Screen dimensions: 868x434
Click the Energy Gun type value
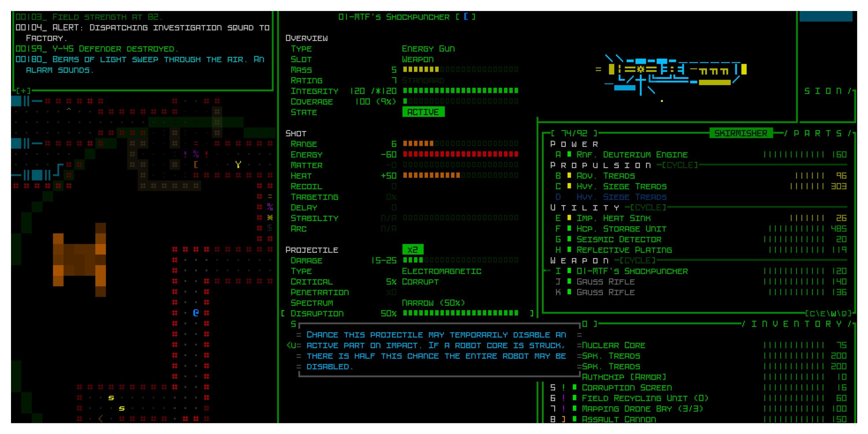click(x=428, y=49)
